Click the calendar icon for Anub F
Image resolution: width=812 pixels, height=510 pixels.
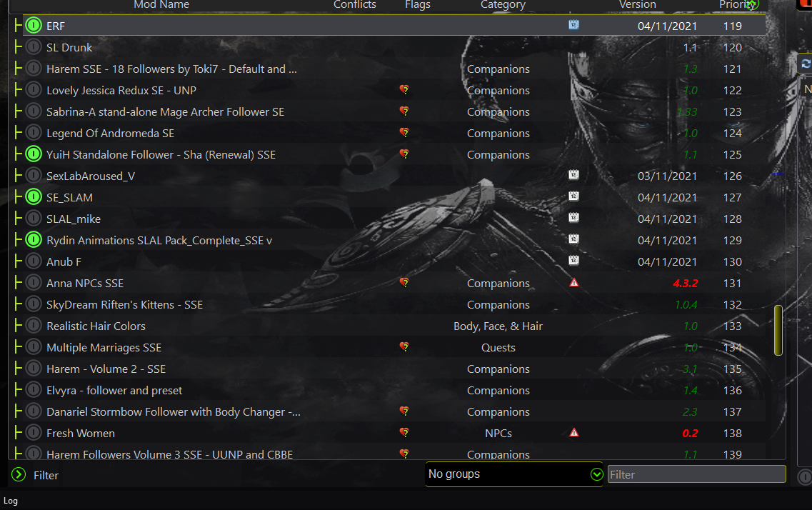tap(573, 261)
